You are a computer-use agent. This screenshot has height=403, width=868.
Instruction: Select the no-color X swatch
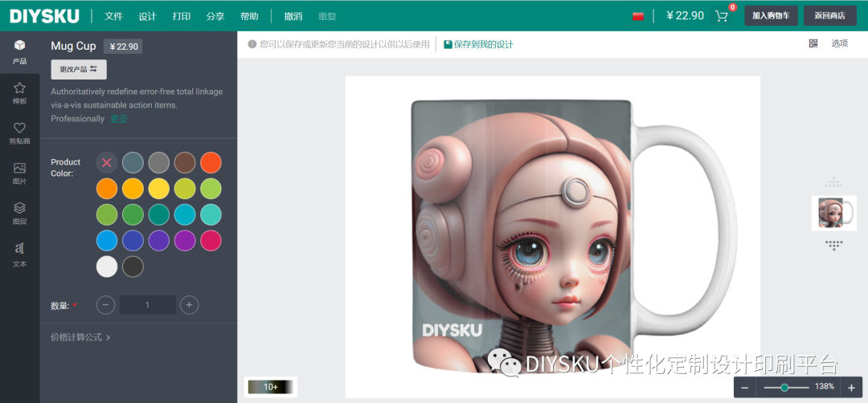pyautogui.click(x=107, y=162)
